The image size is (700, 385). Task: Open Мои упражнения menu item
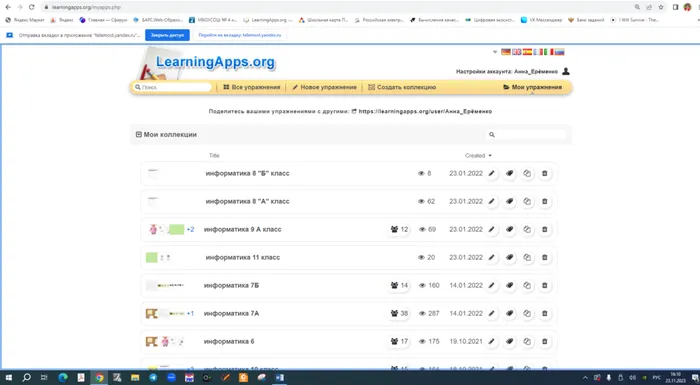pos(532,87)
